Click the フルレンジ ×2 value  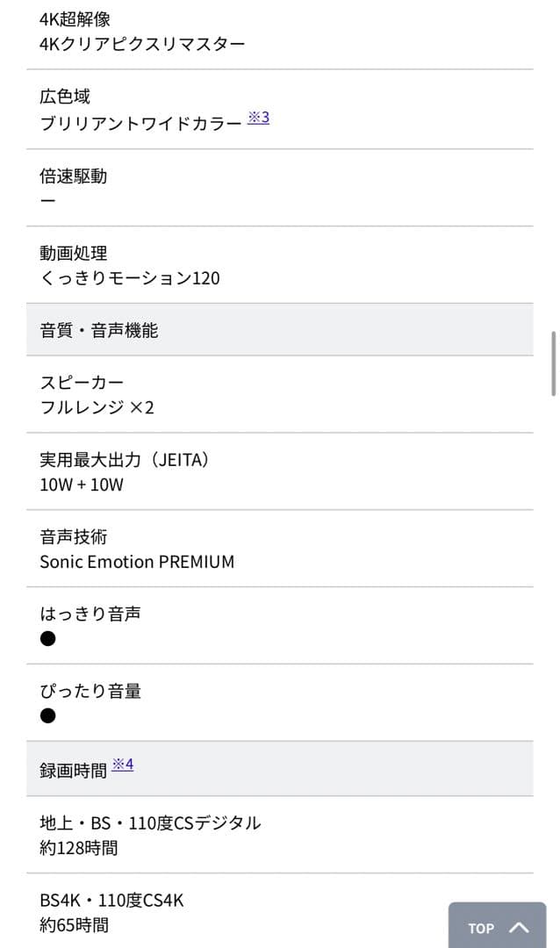97,407
